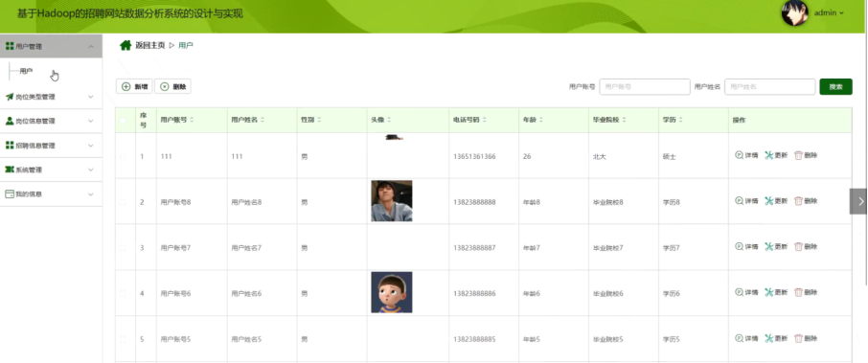The image size is (868, 363).
Task: Click the 北大 cell
Action: click(x=599, y=157)
